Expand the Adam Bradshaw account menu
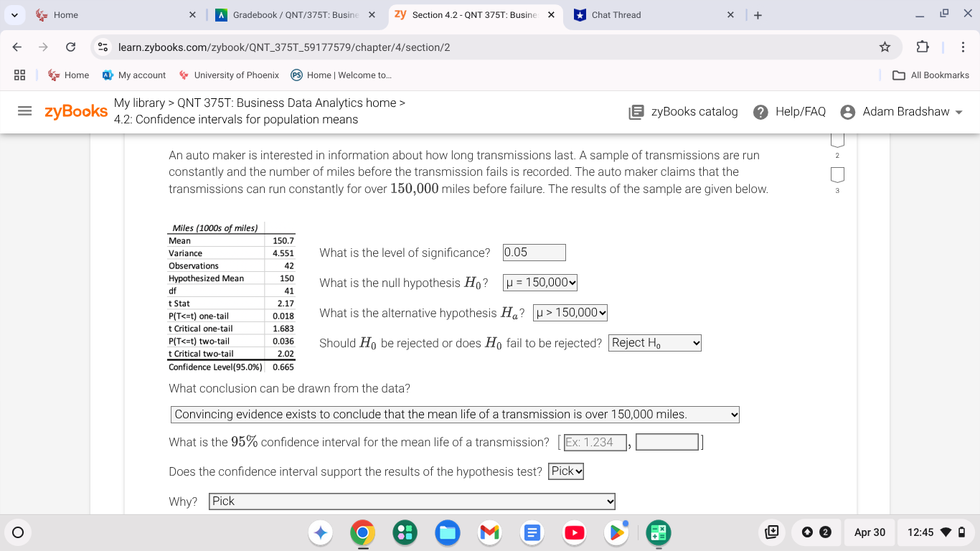Viewport: 980px width, 551px height. tap(901, 111)
